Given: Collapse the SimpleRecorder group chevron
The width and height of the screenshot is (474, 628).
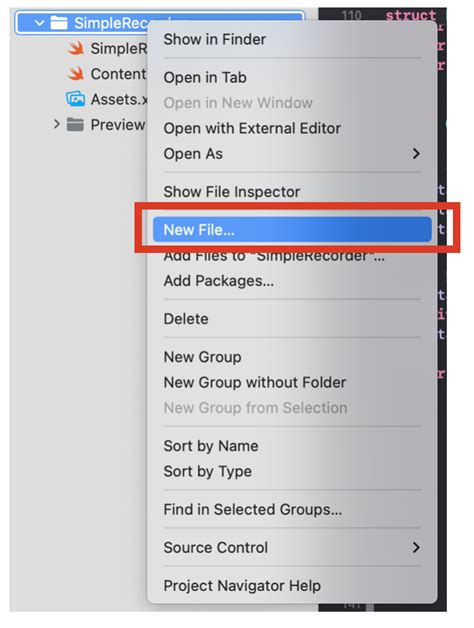Looking at the screenshot, I should (39, 23).
